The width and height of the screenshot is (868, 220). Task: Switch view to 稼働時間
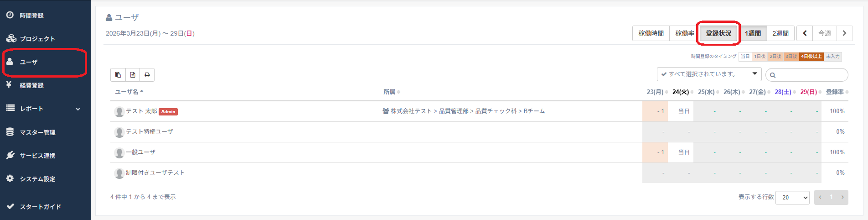pos(651,33)
